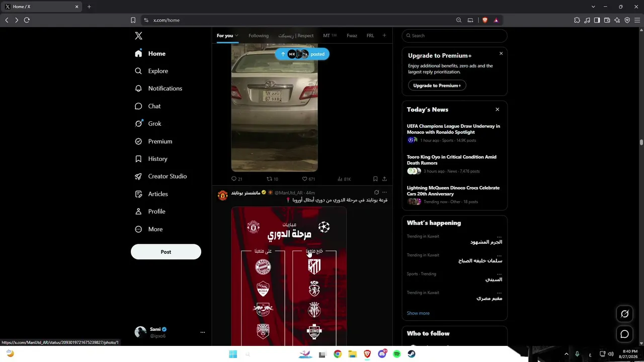Click the X search field
The height and width of the screenshot is (362, 644).
point(454,36)
